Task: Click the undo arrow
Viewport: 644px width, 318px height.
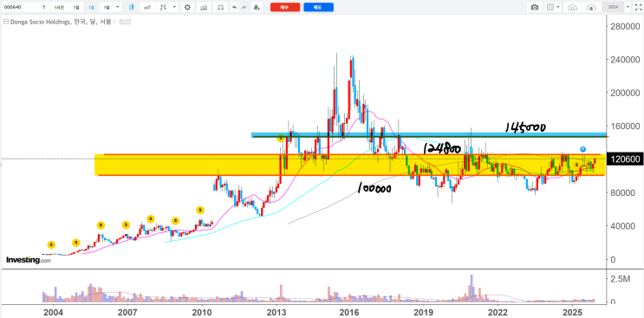Action: point(234,7)
